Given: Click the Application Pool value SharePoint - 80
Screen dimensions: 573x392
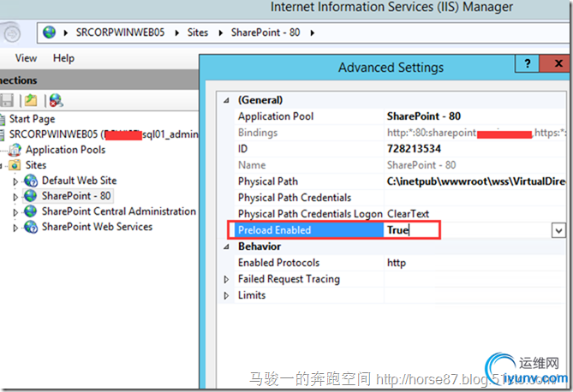Looking at the screenshot, I should click(x=424, y=116).
